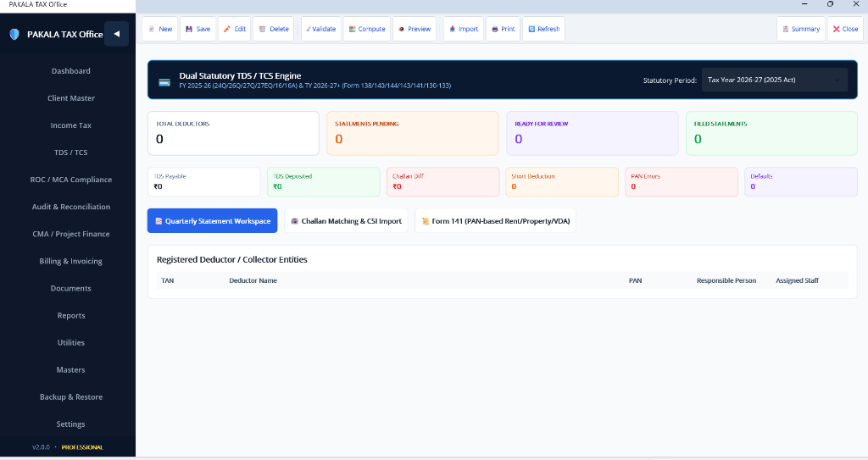Open the Statutory Period dropdown
This screenshot has height=460, width=868.
[x=775, y=80]
